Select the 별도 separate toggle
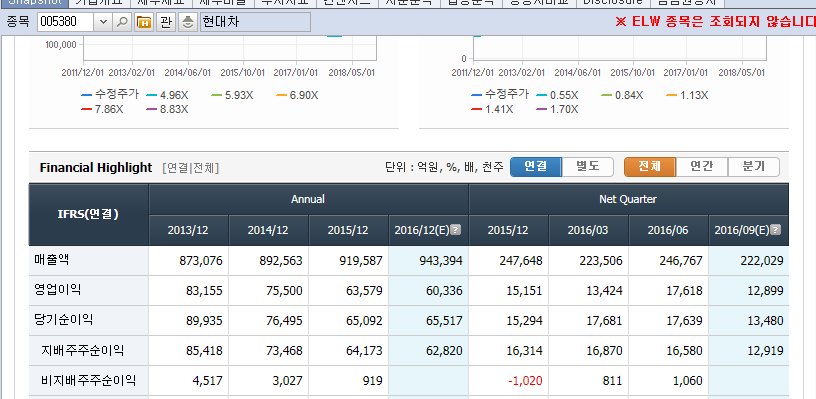 coord(588,166)
